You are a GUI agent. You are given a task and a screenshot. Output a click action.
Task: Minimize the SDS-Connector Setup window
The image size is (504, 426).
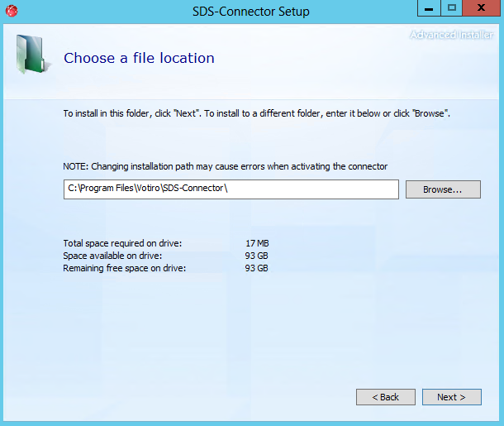(x=429, y=8)
